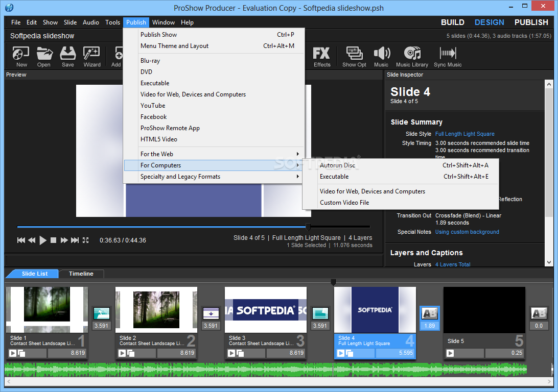
Task: Open the File menu
Action: click(x=16, y=22)
